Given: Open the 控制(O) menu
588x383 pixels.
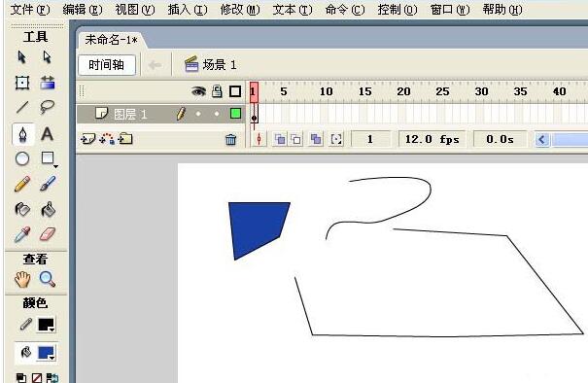Looking at the screenshot, I should tap(398, 10).
